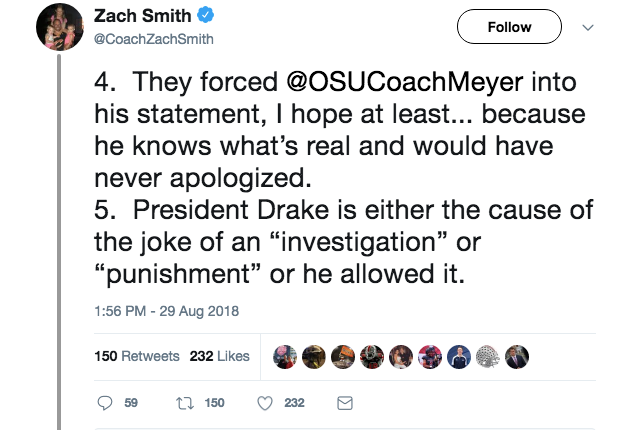Click the reply speech bubble icon
The height and width of the screenshot is (430, 635).
coord(106,403)
